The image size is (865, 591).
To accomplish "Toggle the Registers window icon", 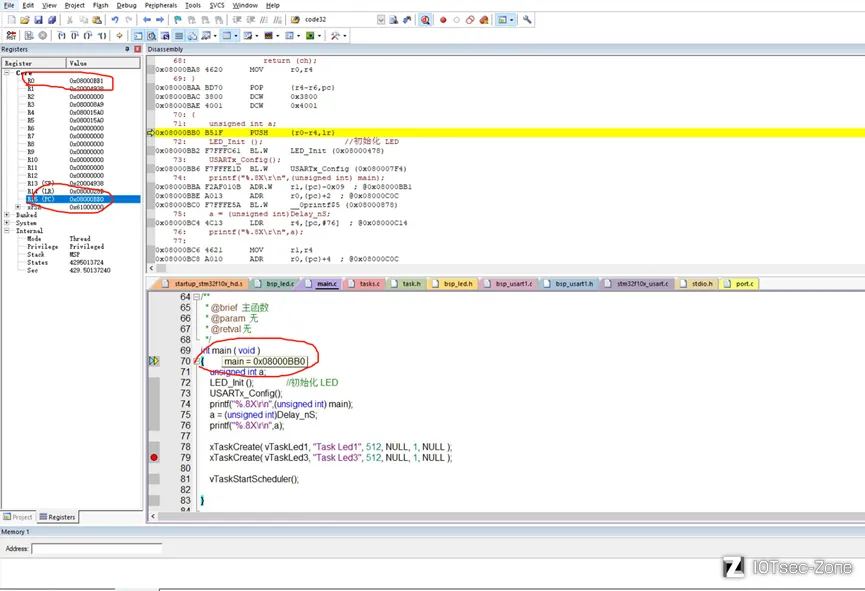I will click(179, 35).
